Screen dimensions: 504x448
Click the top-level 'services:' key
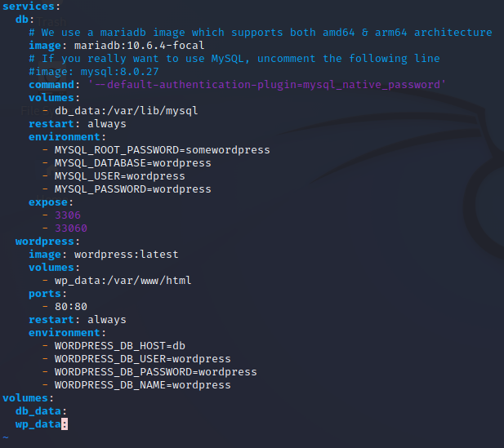tap(31, 7)
